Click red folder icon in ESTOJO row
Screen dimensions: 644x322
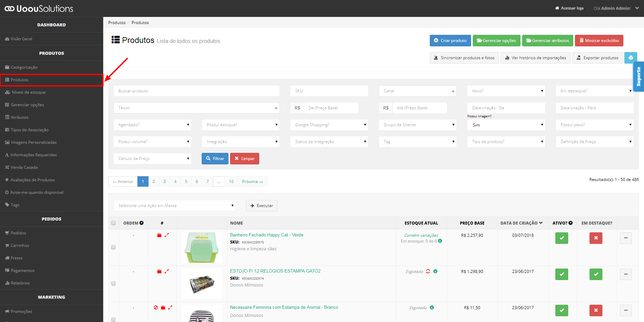click(159, 271)
